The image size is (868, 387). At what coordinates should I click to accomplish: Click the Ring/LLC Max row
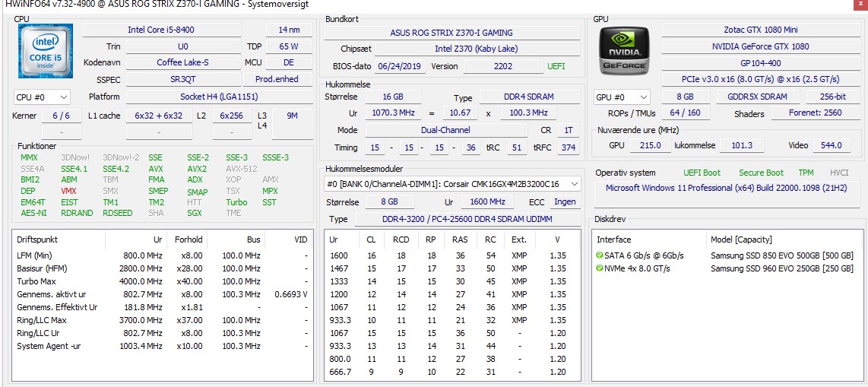click(162, 320)
